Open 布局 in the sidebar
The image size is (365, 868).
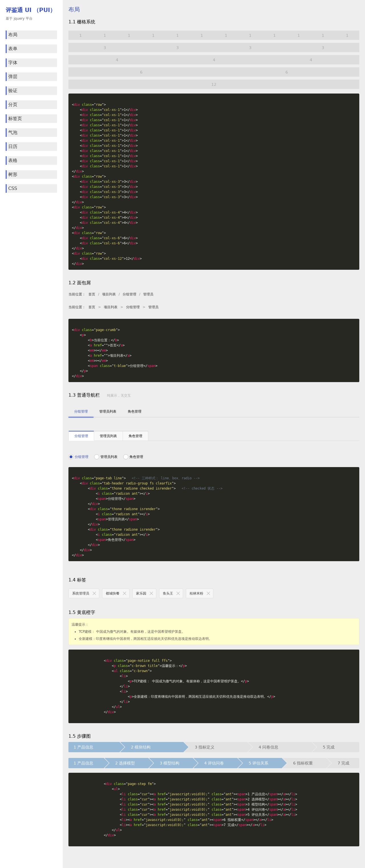point(31,35)
